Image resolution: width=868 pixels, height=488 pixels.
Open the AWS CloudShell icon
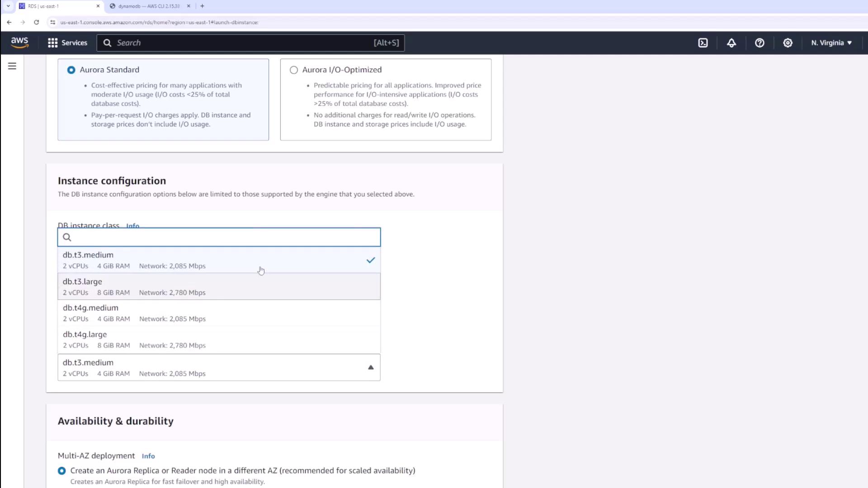pyautogui.click(x=703, y=43)
